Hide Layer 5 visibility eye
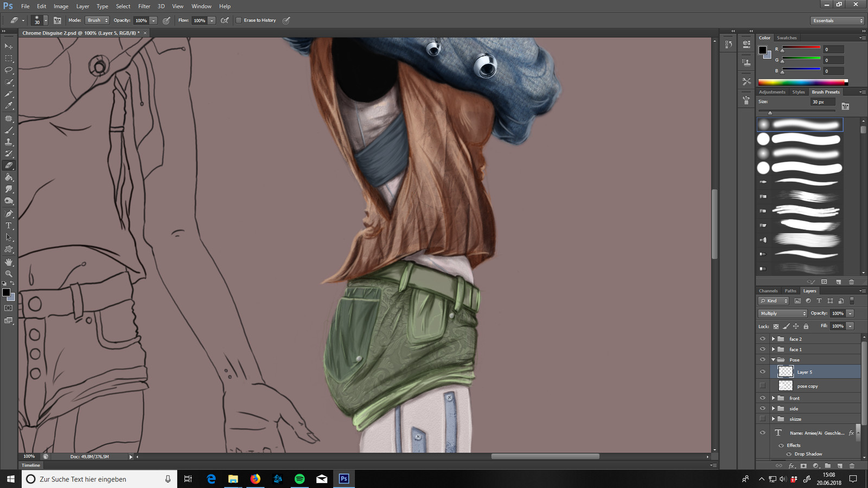868x488 pixels. (x=762, y=372)
